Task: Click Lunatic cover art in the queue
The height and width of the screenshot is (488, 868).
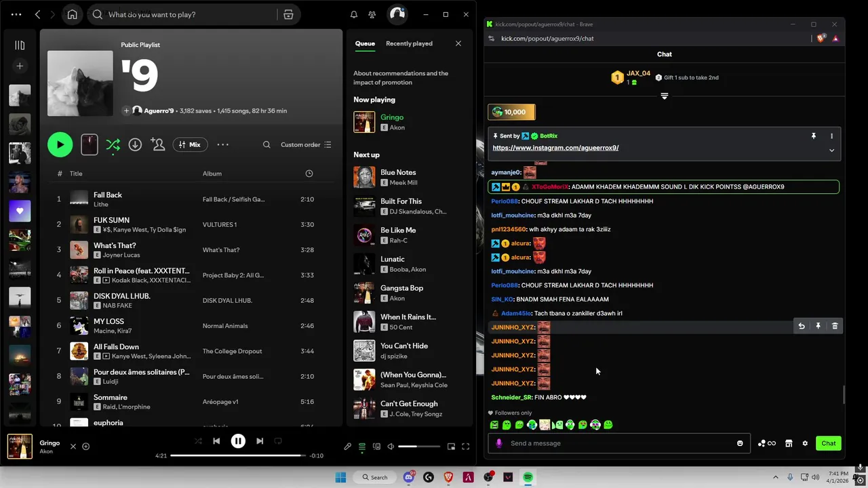Action: 364,264
